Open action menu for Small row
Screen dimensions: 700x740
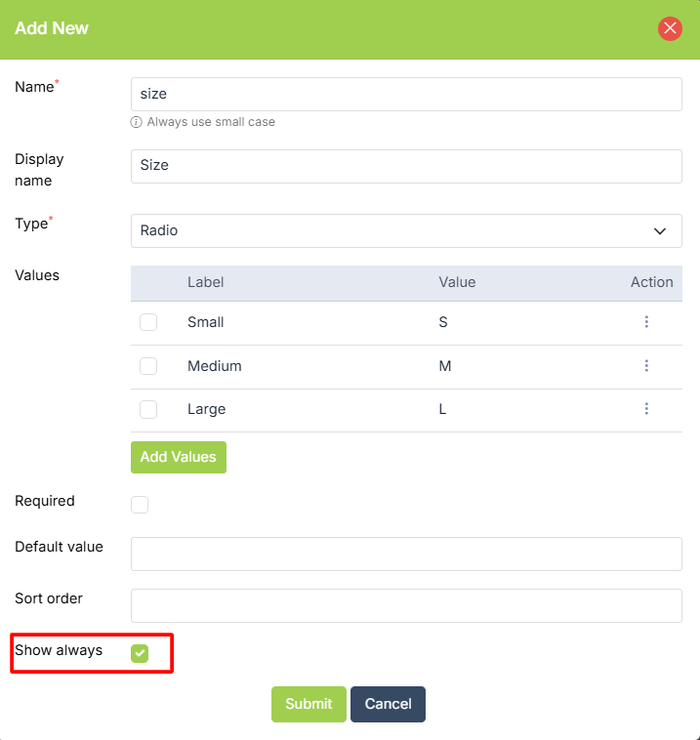646,322
